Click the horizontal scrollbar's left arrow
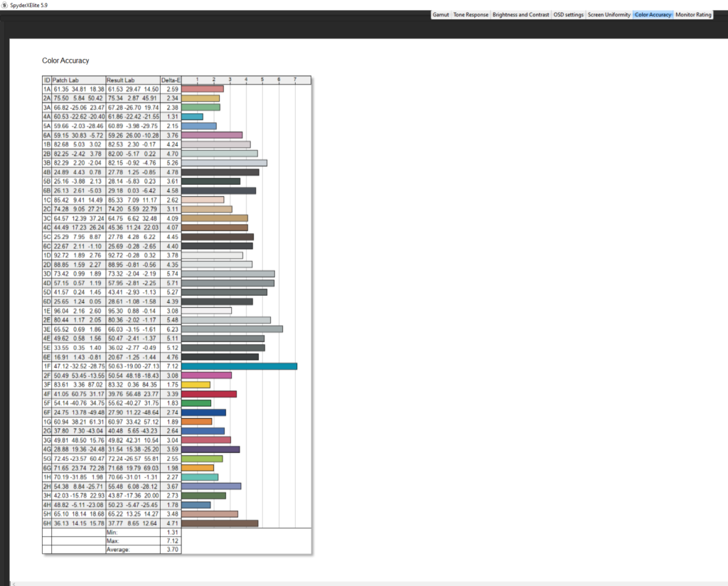The height and width of the screenshot is (586, 728). pyautogui.click(x=15, y=582)
